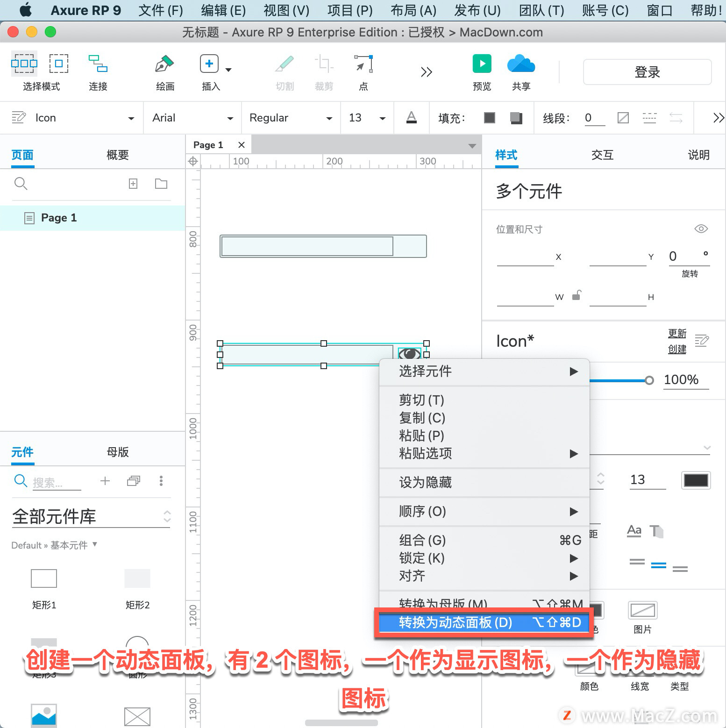
Task: Activate the Connect (连接) tool
Action: pos(98,64)
